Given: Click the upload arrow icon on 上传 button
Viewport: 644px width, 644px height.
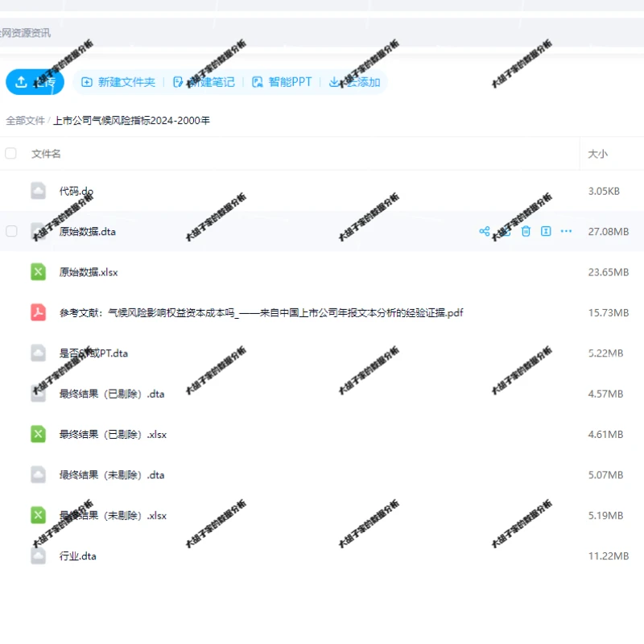Looking at the screenshot, I should [22, 81].
